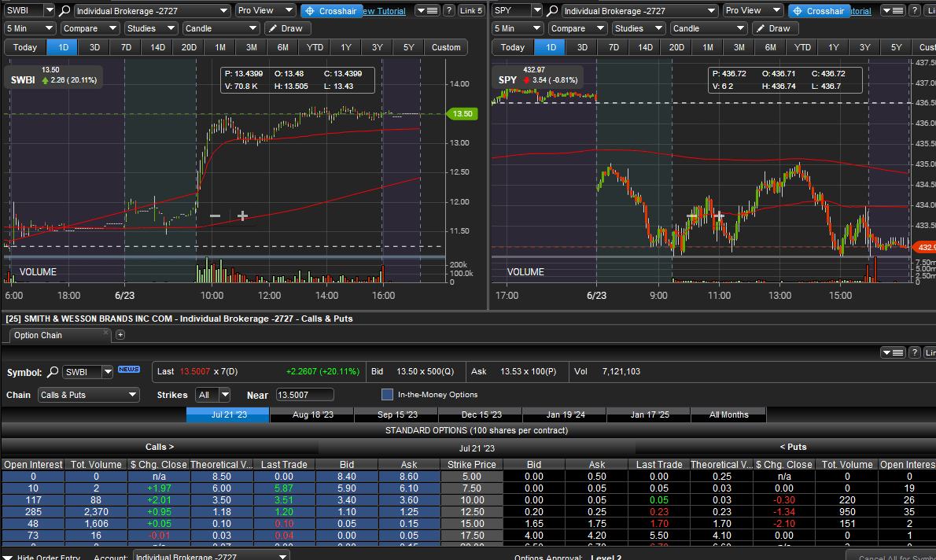Open the Compare dropdown on SWBI chart
The width and height of the screenshot is (936, 560).
[x=90, y=28]
